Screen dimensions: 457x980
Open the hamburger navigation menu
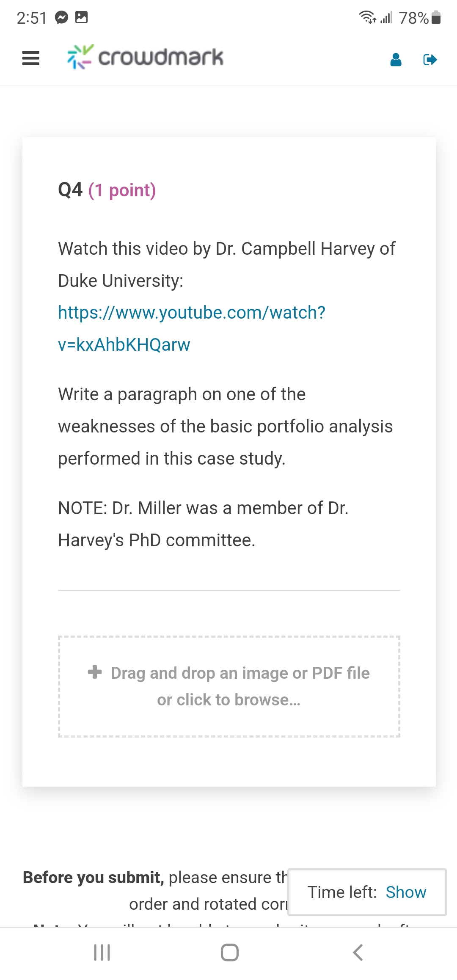click(30, 58)
